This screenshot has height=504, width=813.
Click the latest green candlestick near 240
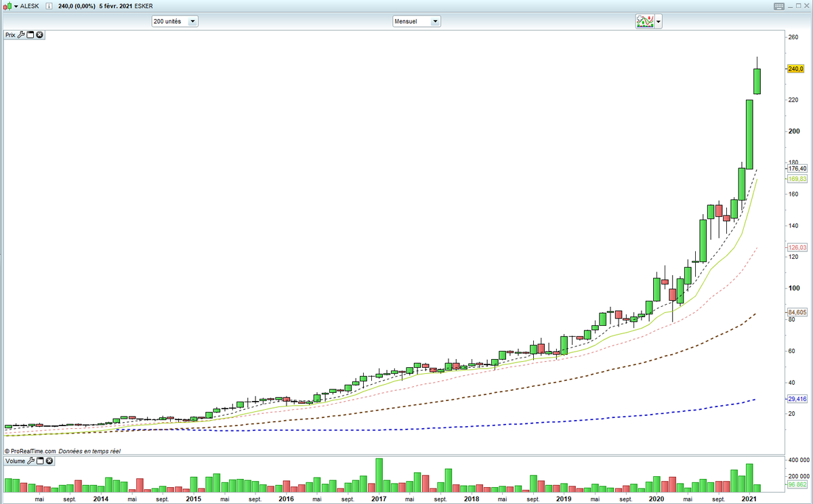coord(757,81)
